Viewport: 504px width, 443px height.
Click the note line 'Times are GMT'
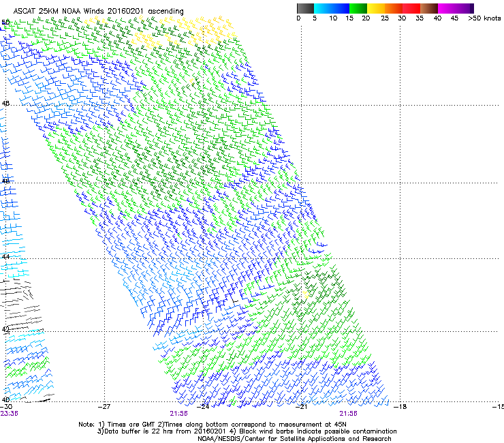pos(130,425)
